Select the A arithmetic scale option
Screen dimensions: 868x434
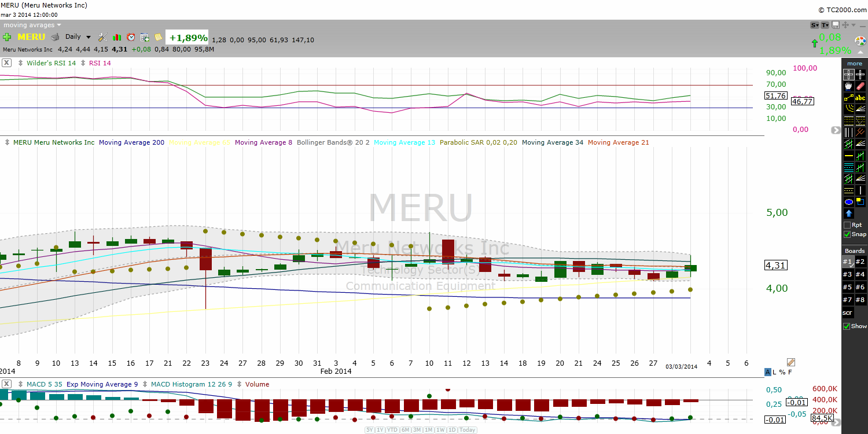tap(767, 372)
